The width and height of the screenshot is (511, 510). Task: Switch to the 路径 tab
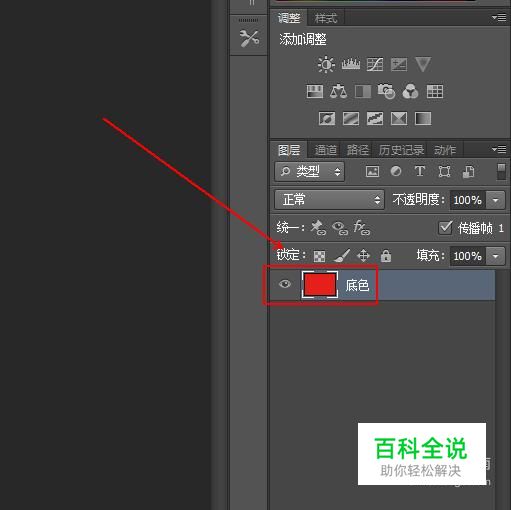(358, 150)
